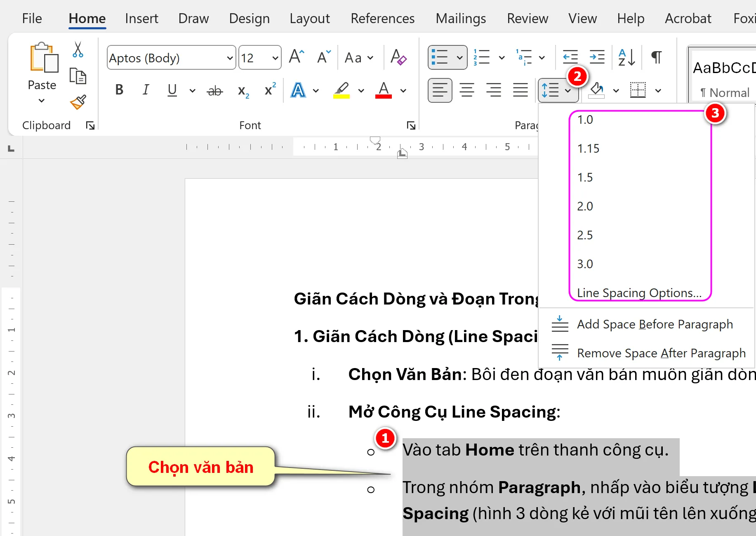
Task: Switch to the References ribbon tab
Action: click(382, 18)
